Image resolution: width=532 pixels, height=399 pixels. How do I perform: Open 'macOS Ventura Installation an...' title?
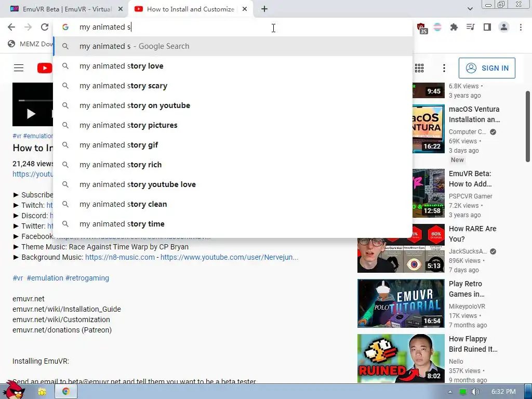point(474,114)
